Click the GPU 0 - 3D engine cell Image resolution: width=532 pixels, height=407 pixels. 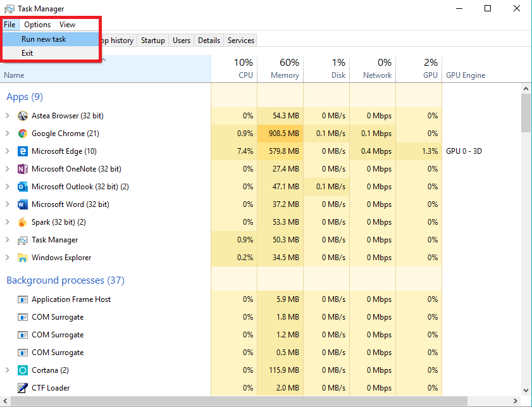pyautogui.click(x=464, y=151)
